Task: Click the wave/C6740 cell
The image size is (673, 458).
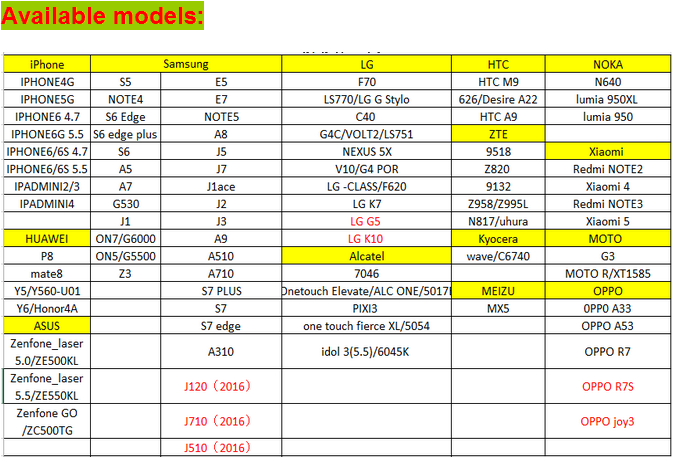Action: [498, 256]
